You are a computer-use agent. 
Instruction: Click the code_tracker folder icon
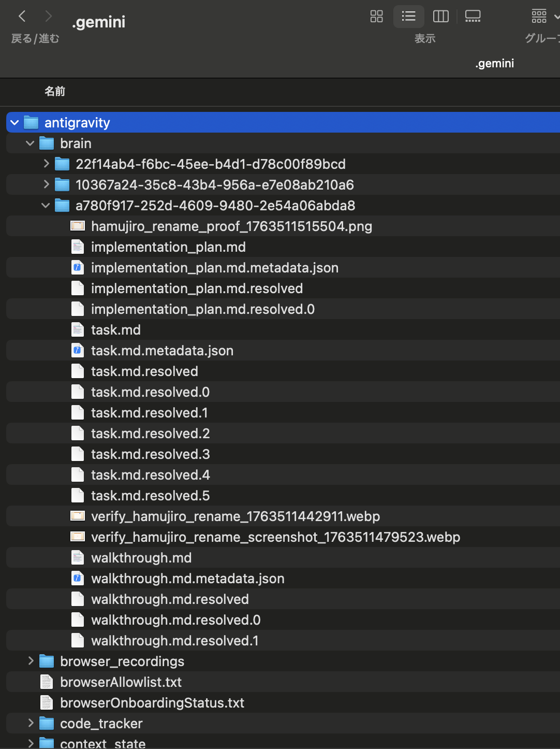click(x=47, y=724)
